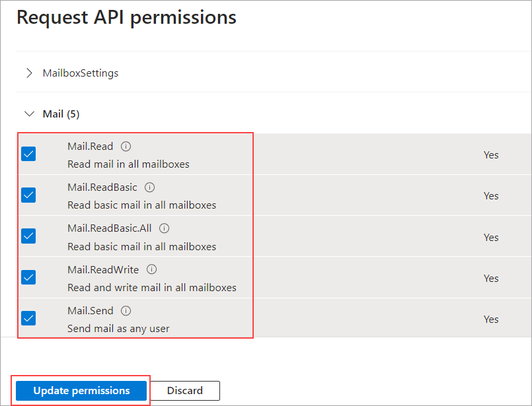The image size is (532, 406).
Task: Click the info icon beside Mail.ReadBasic
Action: tap(150, 187)
